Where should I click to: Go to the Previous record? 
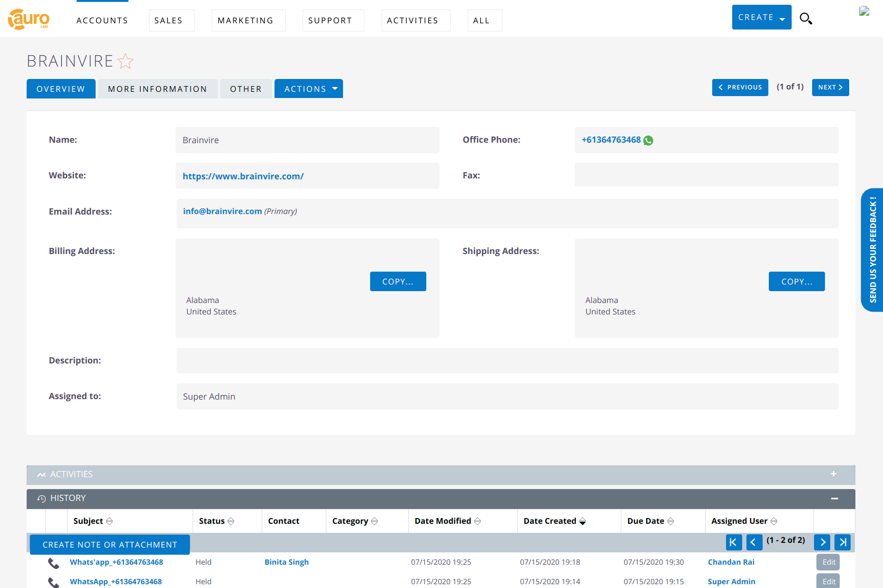740,88
